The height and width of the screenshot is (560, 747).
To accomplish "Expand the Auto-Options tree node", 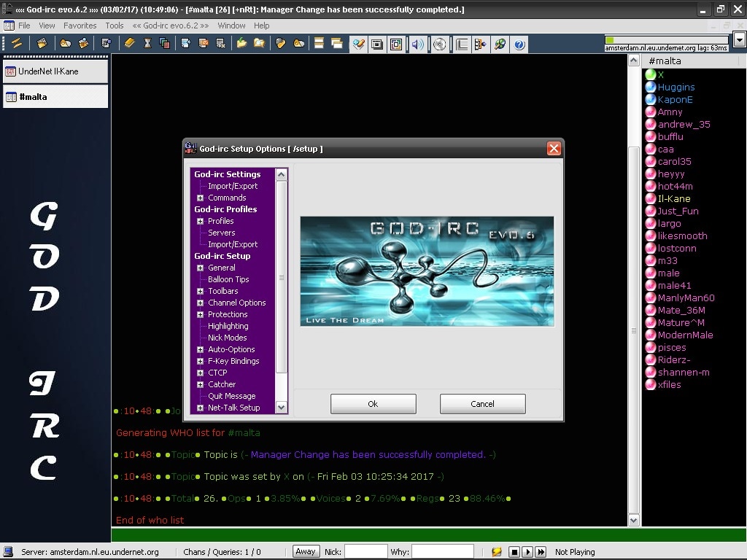I will (x=200, y=349).
